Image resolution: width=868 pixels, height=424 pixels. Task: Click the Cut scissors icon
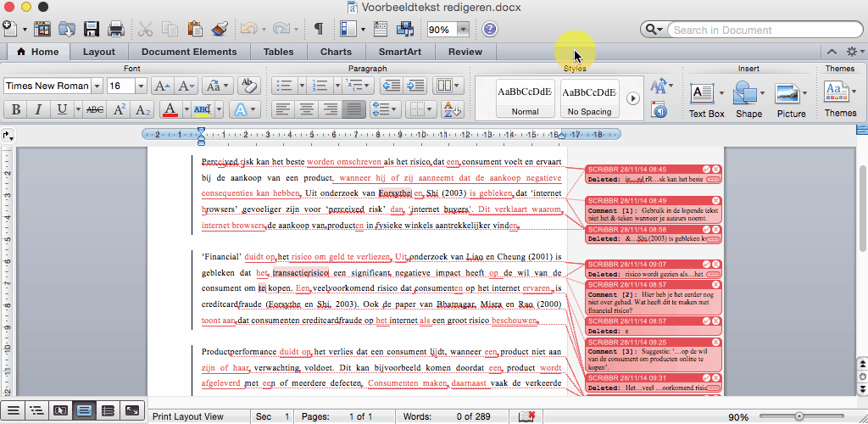point(145,30)
